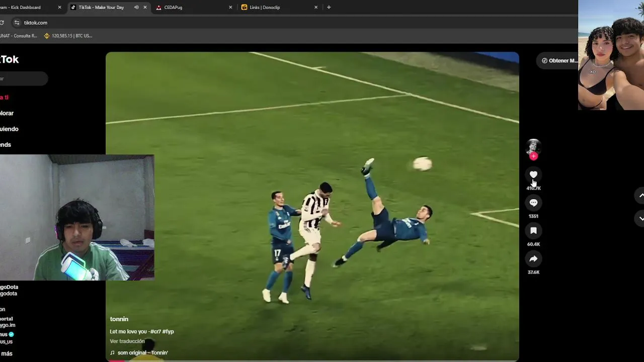
Task: Close the CEDAPug browser tab
Action: 230,8
